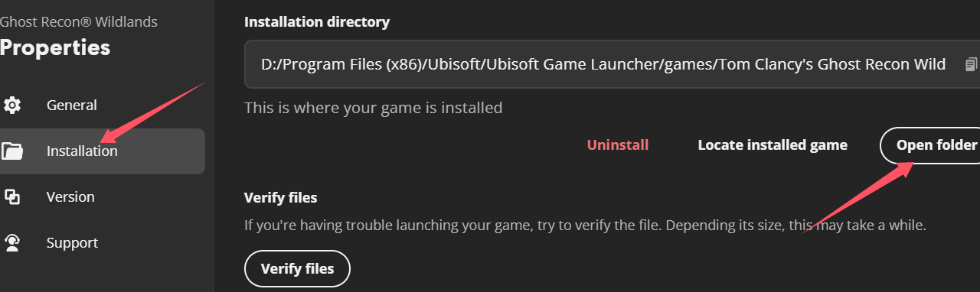Click the Verify files section heading
Screen dimensions: 980x292
[x=280, y=197]
